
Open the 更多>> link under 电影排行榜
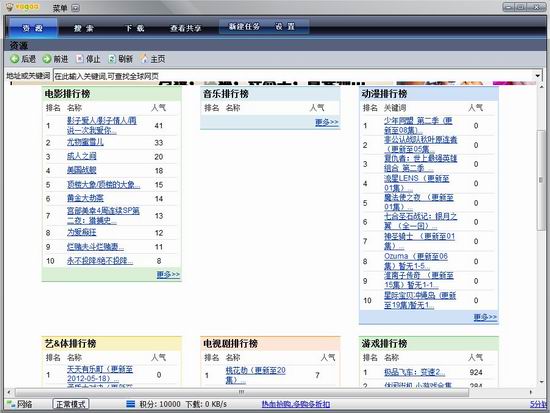(168, 274)
